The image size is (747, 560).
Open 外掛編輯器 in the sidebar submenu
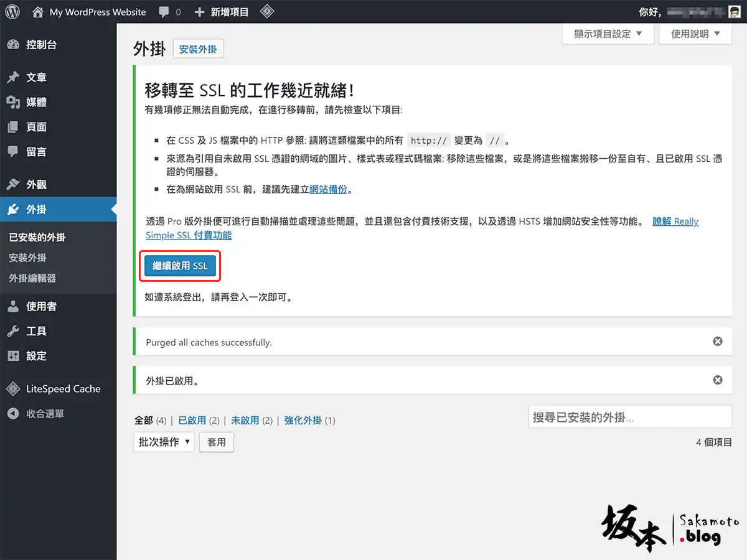[32, 278]
